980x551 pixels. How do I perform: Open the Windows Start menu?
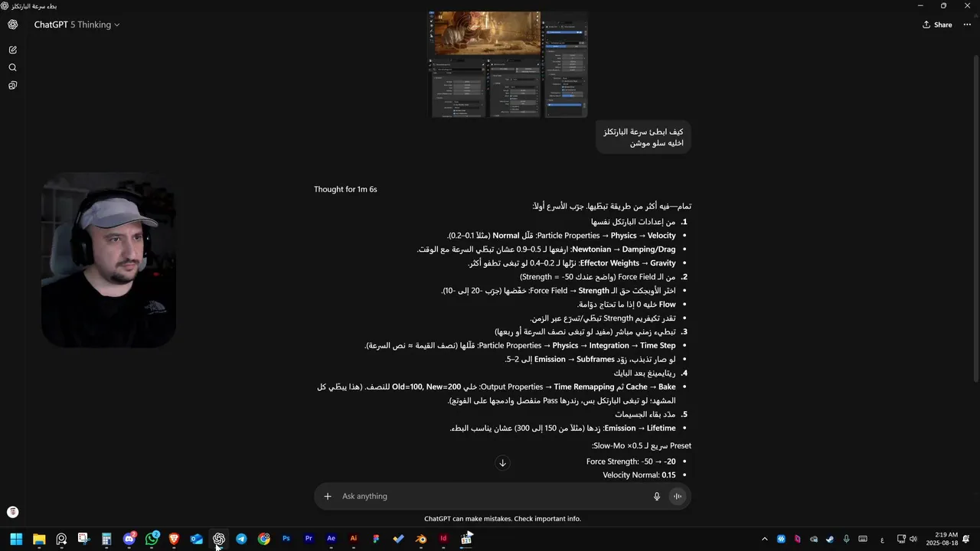(x=16, y=539)
